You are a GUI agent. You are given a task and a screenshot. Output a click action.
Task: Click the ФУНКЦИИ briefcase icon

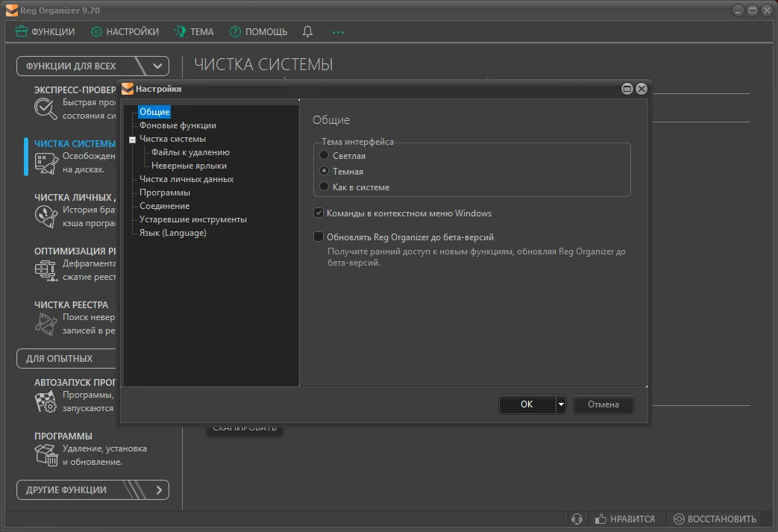click(22, 32)
